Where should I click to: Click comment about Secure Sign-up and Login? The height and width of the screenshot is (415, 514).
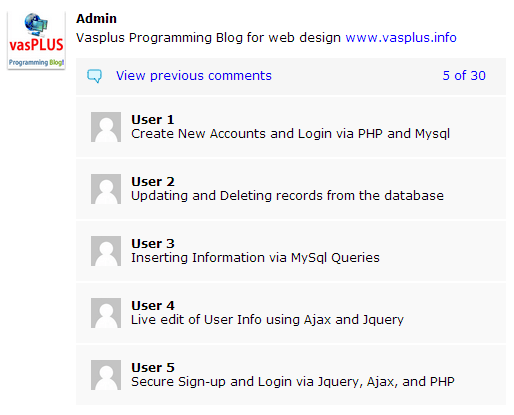(x=293, y=382)
